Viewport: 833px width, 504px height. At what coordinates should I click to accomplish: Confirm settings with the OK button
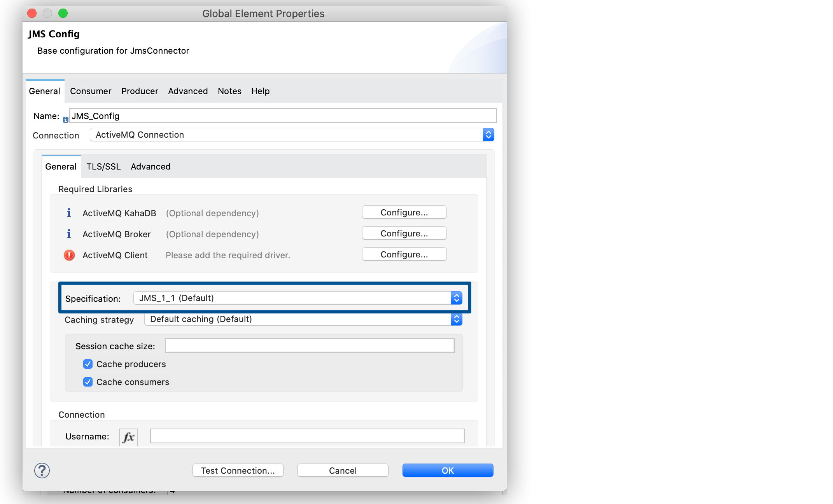[x=447, y=470]
